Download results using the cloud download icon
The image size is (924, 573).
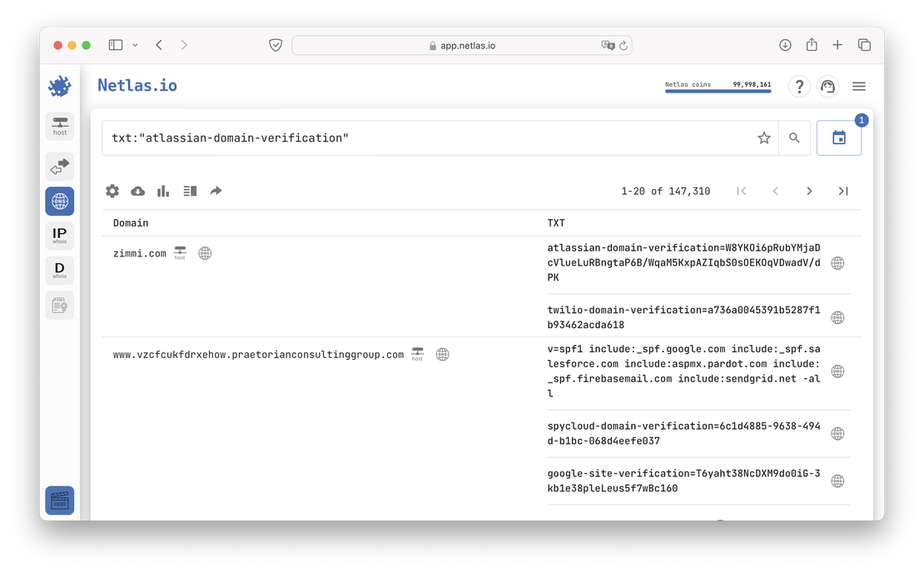pyautogui.click(x=137, y=191)
